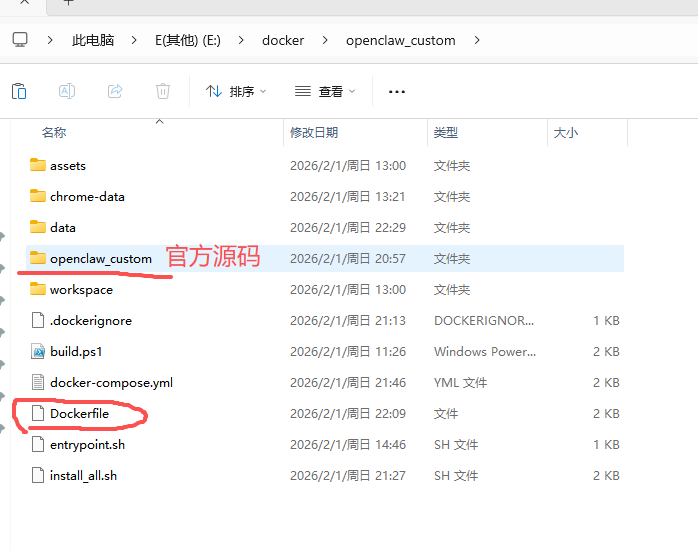The width and height of the screenshot is (698, 550).
Task: Click type YML 文件 of docker-compose.yml
Action: click(460, 383)
